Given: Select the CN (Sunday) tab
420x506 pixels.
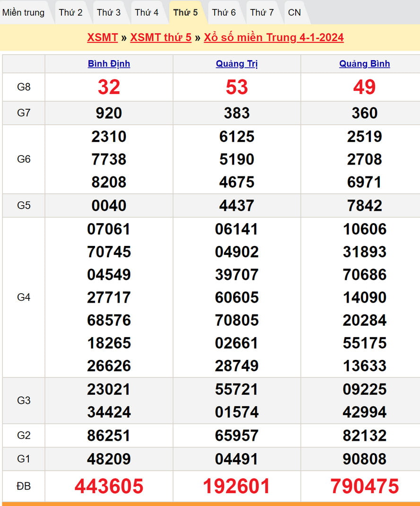Looking at the screenshot, I should (294, 13).
